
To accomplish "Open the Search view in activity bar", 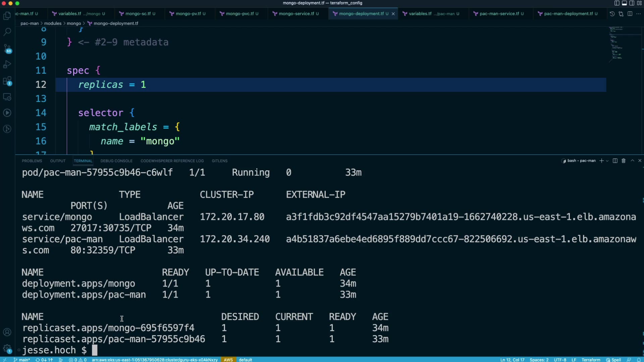I will click(7, 32).
